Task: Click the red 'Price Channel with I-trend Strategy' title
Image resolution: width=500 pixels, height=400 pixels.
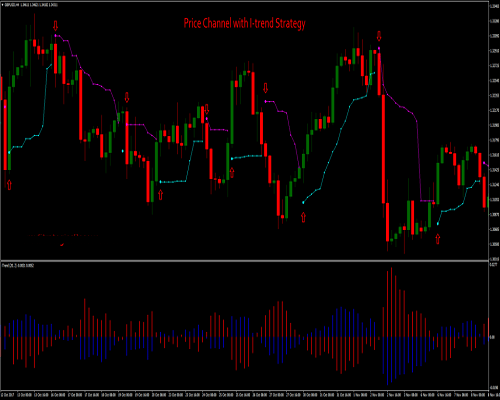Action: pos(244,23)
